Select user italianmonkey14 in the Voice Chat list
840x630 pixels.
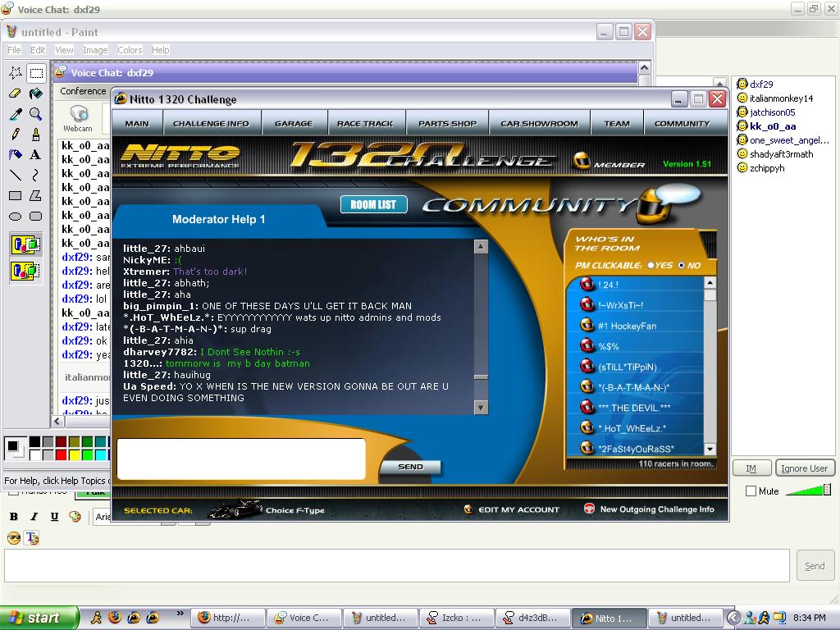[781, 98]
